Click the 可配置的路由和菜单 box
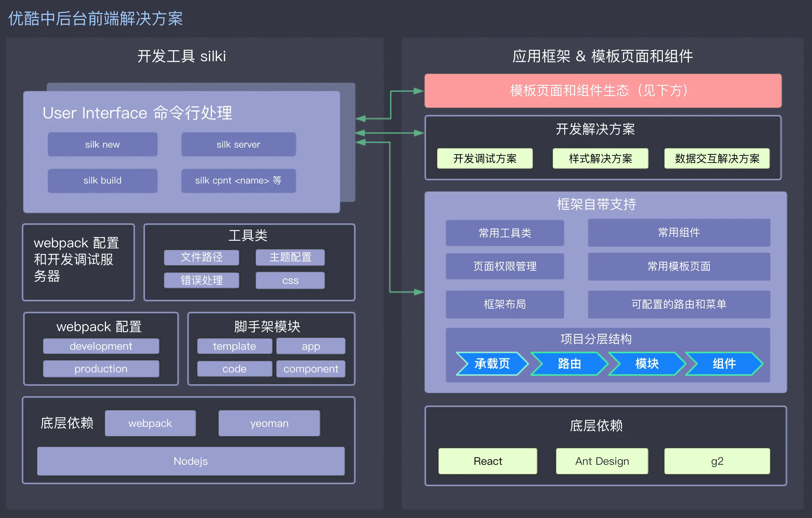This screenshot has height=518, width=812. click(x=679, y=305)
